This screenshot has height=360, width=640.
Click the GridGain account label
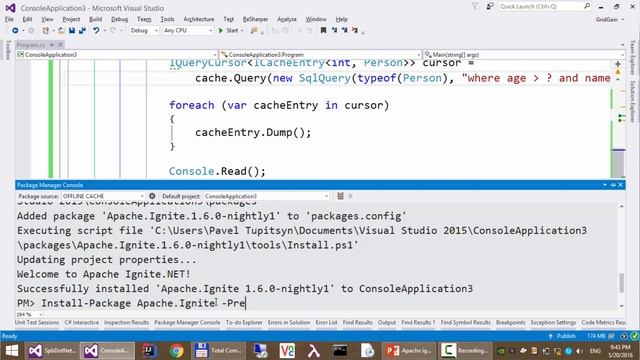(607, 19)
